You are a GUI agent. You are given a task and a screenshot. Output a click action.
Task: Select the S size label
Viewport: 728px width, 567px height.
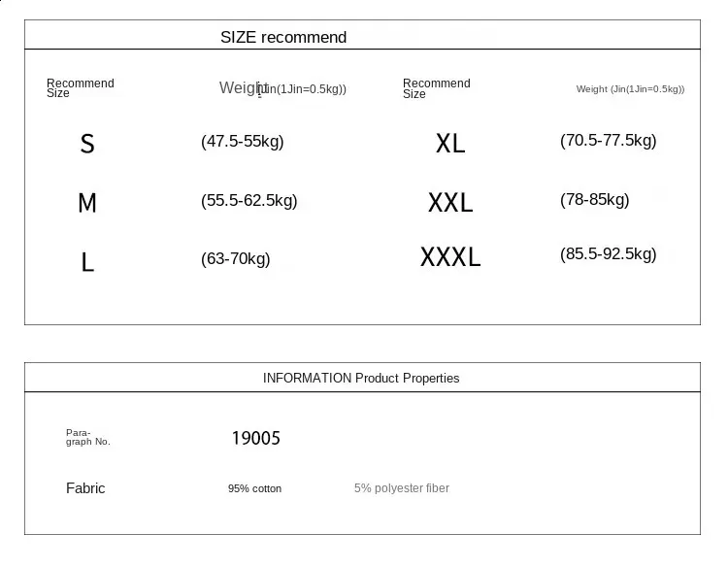pyautogui.click(x=87, y=145)
